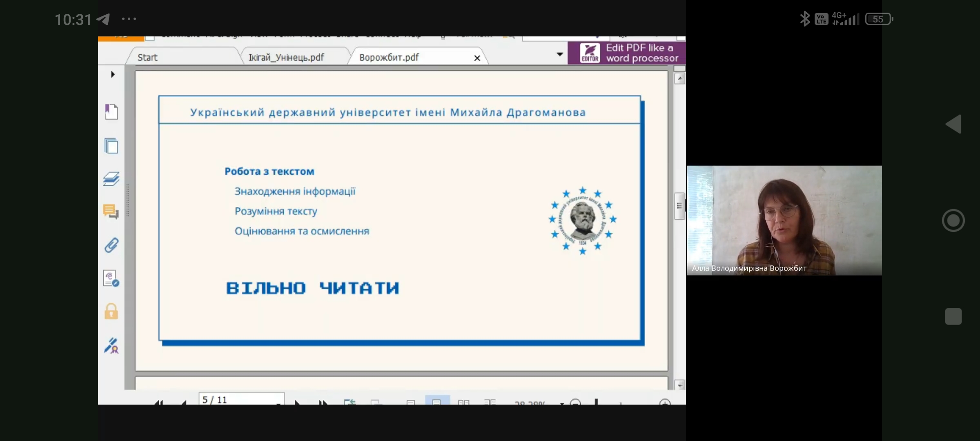Image resolution: width=980 pixels, height=441 pixels.
Task: Open the Attachments paperclip panel
Action: 111,245
